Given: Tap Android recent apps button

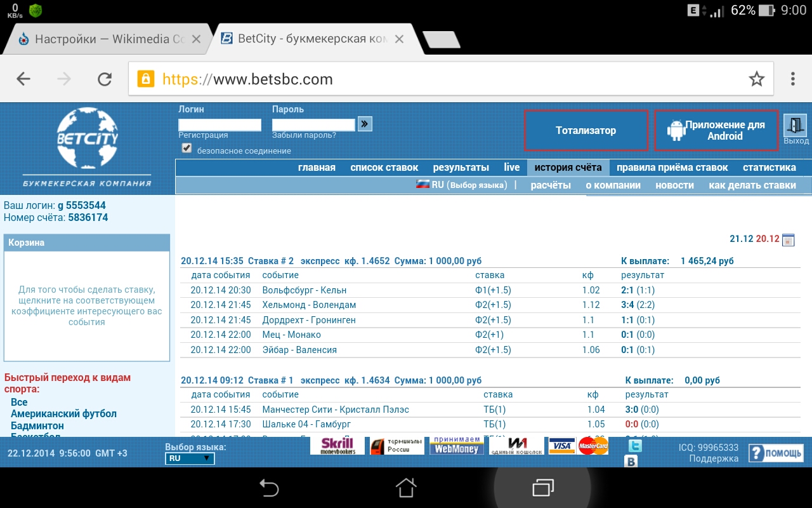Looking at the screenshot, I should click(x=543, y=488).
